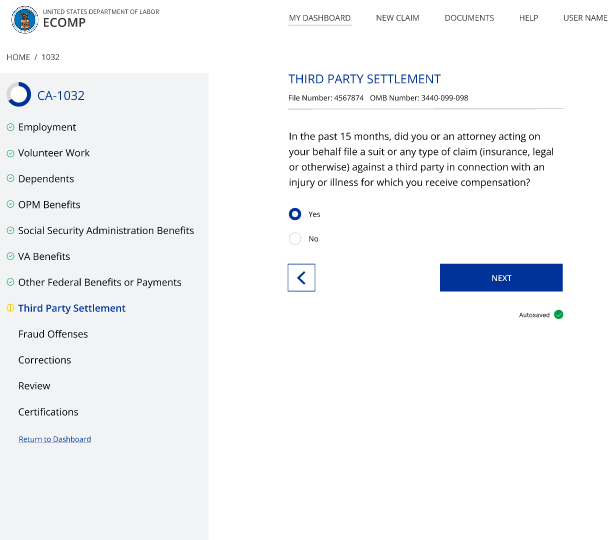Click the back arrow button
This screenshot has width=615, height=540.
tap(301, 278)
